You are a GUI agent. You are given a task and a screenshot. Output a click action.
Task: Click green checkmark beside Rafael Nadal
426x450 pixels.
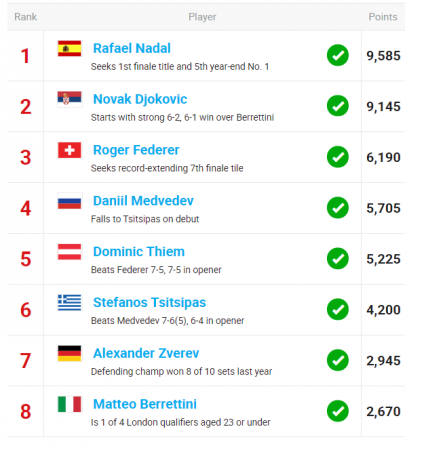click(338, 55)
